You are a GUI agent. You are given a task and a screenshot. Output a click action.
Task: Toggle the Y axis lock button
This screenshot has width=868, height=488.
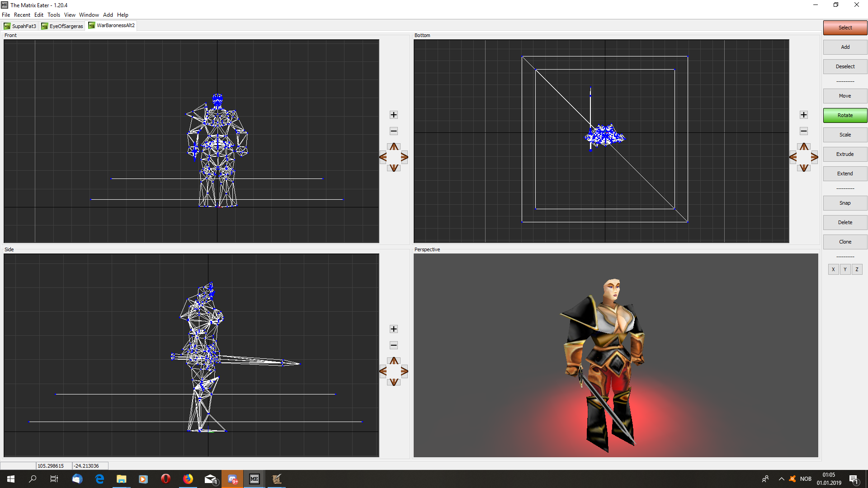[845, 269]
